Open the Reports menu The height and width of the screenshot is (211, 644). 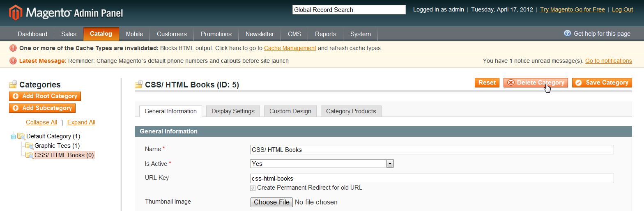(x=326, y=34)
